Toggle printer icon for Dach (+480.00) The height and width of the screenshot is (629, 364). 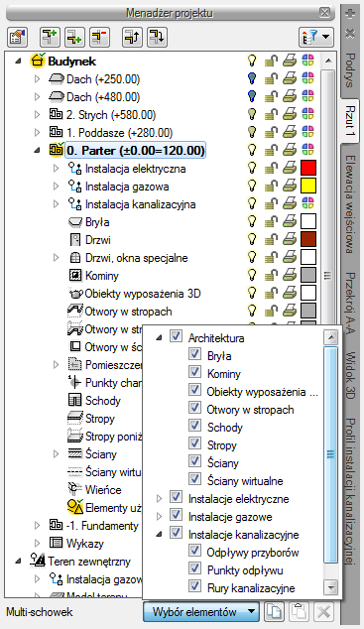pos(290,96)
